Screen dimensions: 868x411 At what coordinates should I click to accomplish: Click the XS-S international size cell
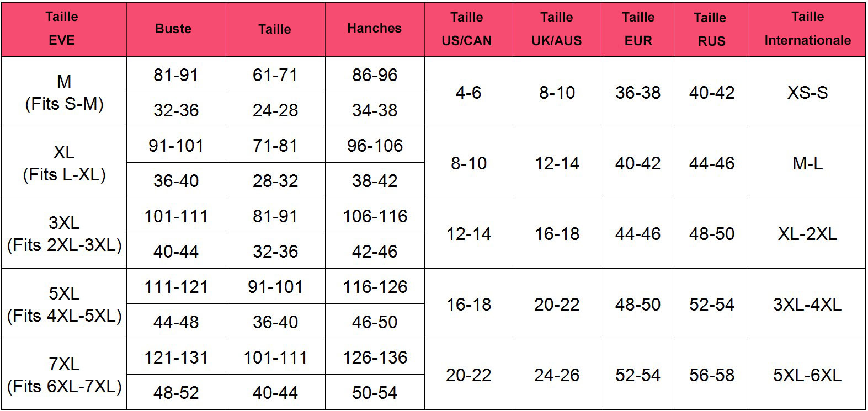pos(807,92)
